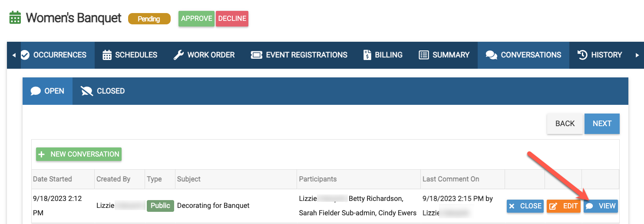Show the Summary tab
This screenshot has height=224, width=644.
(444, 55)
